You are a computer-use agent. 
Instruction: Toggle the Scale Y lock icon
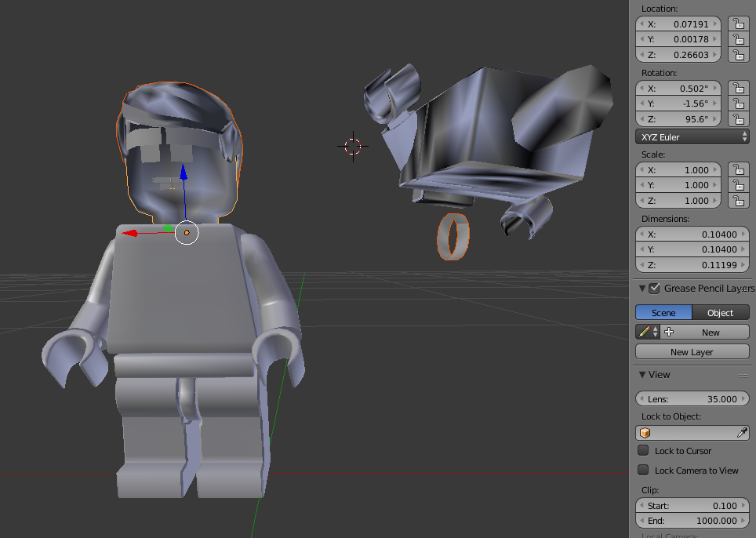click(x=738, y=184)
